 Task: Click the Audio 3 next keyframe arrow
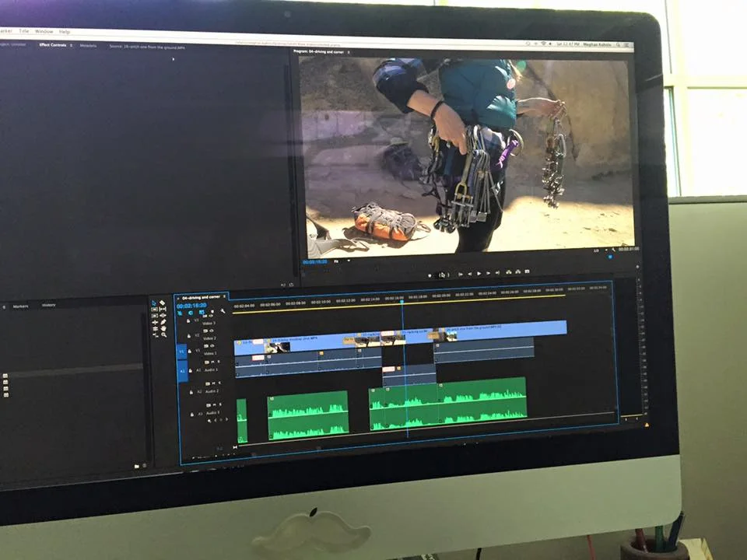click(226, 419)
